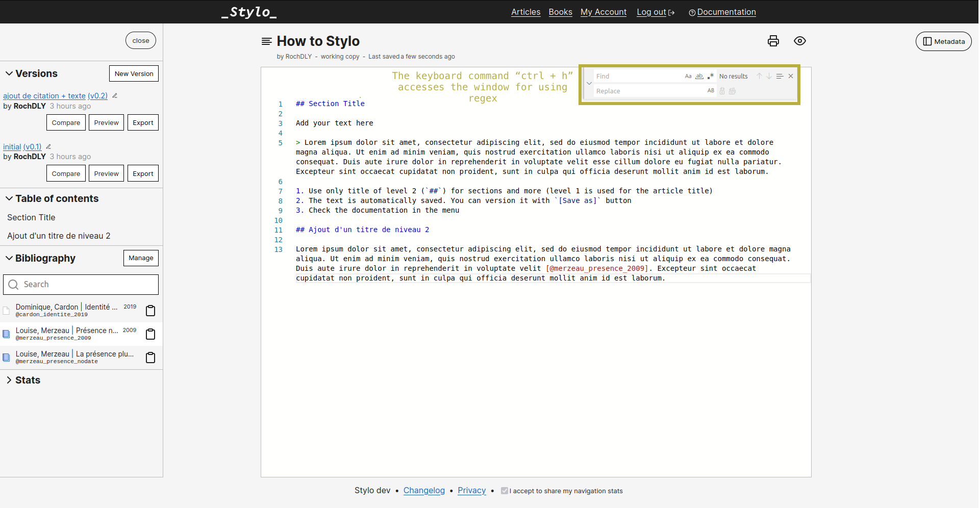Screen dimensions: 980x508
Task: Toggle Preserve Case (AB) in Replace
Action: tap(711, 91)
